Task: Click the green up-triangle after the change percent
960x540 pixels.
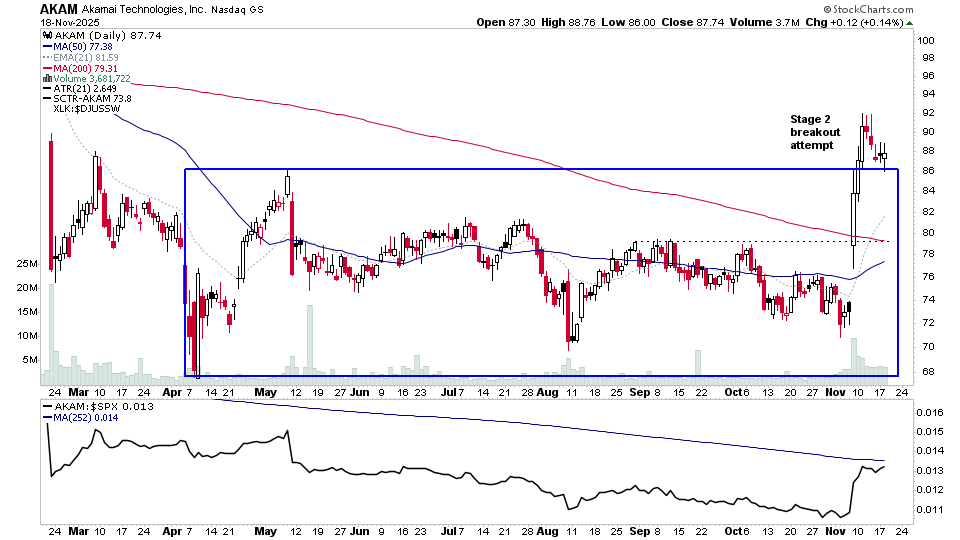Action: coord(910,23)
